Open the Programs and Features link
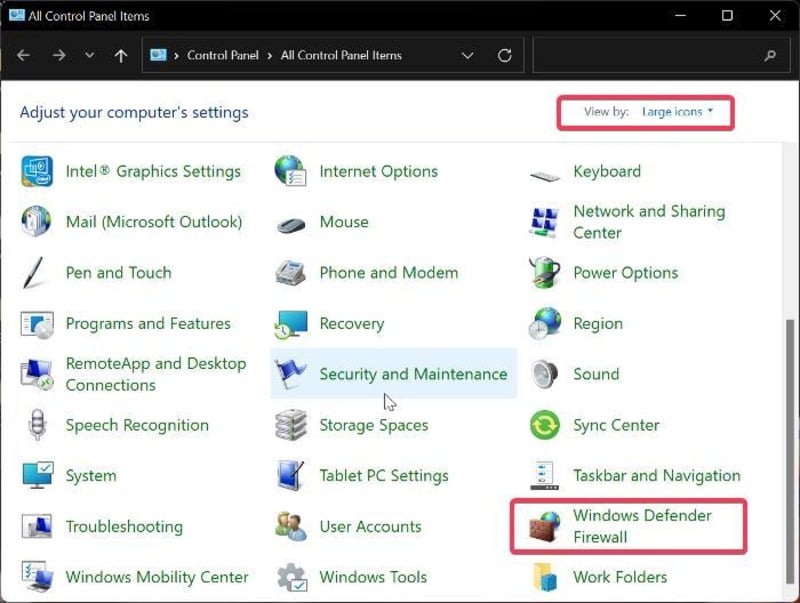 tap(148, 323)
